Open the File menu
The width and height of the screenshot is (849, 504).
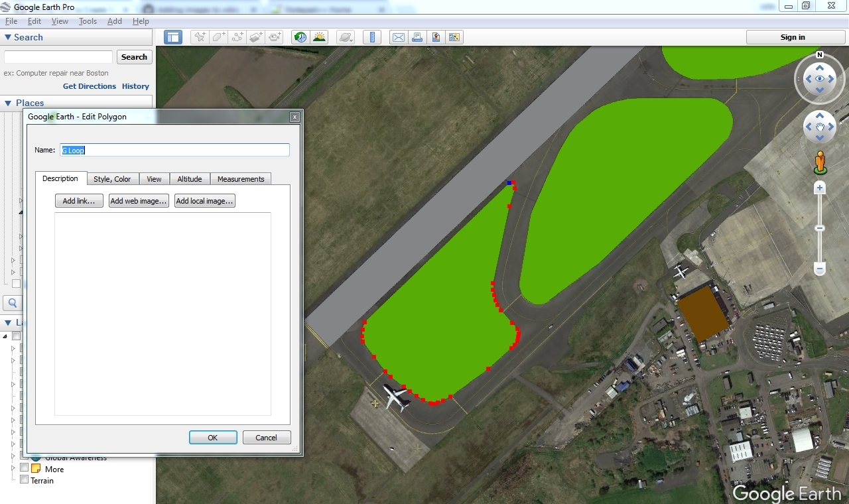pyautogui.click(x=11, y=21)
